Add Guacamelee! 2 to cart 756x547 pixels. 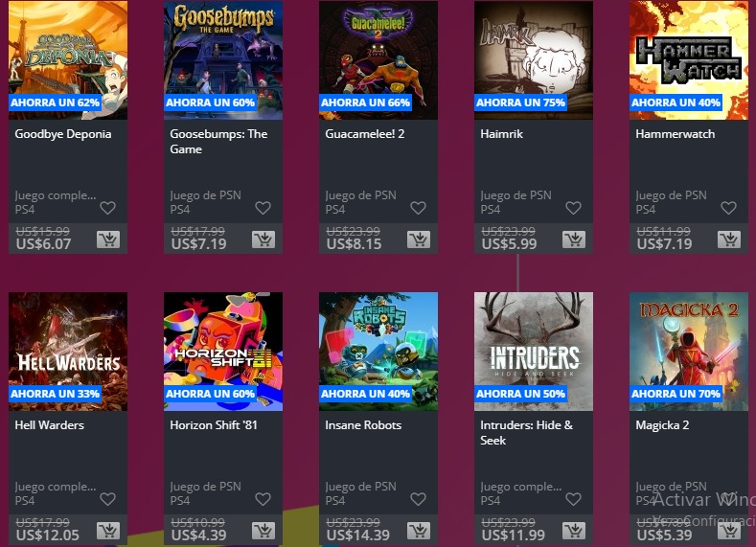[419, 239]
